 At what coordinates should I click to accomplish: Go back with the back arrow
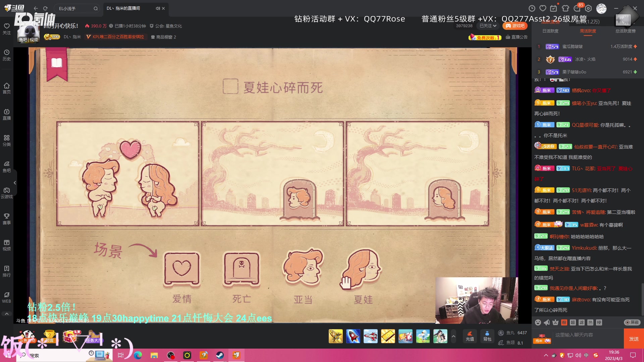point(36,8)
